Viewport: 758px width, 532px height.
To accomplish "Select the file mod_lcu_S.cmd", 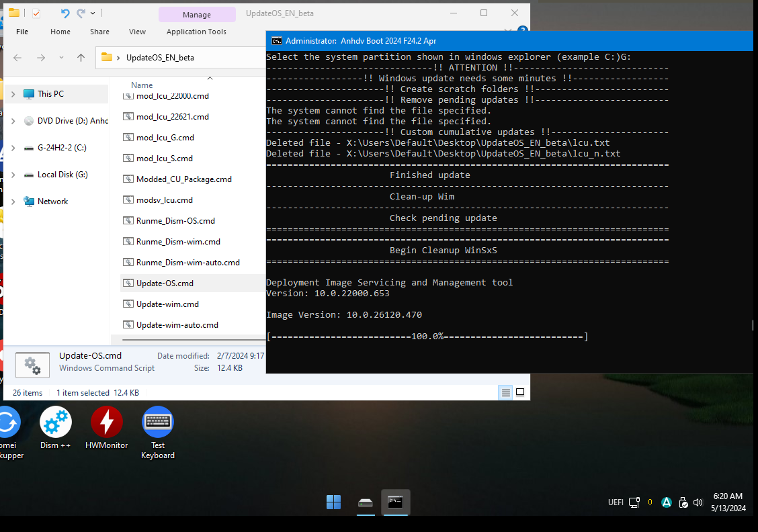I will pyautogui.click(x=165, y=158).
